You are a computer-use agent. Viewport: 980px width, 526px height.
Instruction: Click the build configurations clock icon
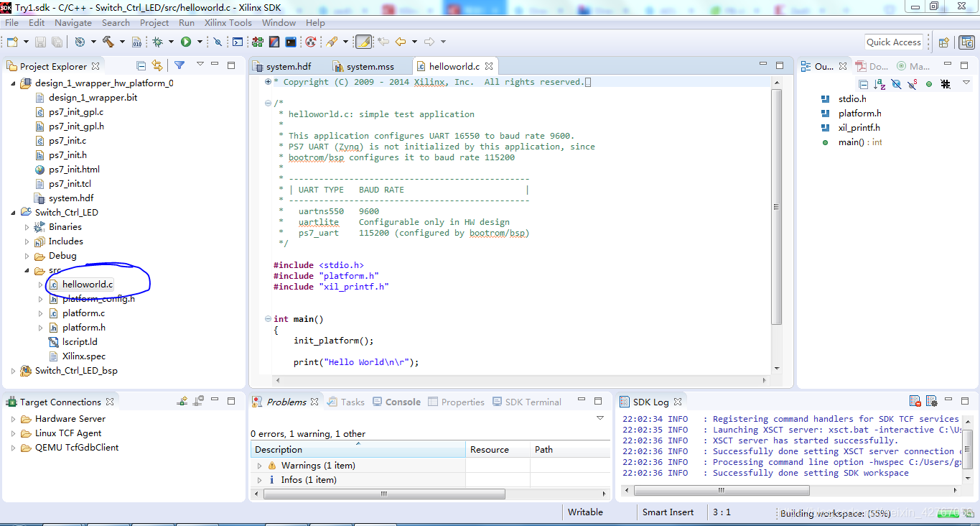[80, 42]
